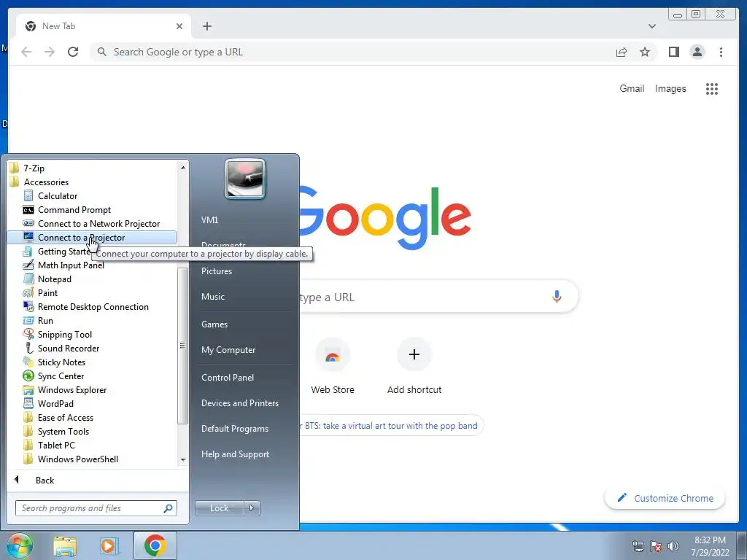
Task: Open Chrome's three-dot menu
Action: (721, 52)
